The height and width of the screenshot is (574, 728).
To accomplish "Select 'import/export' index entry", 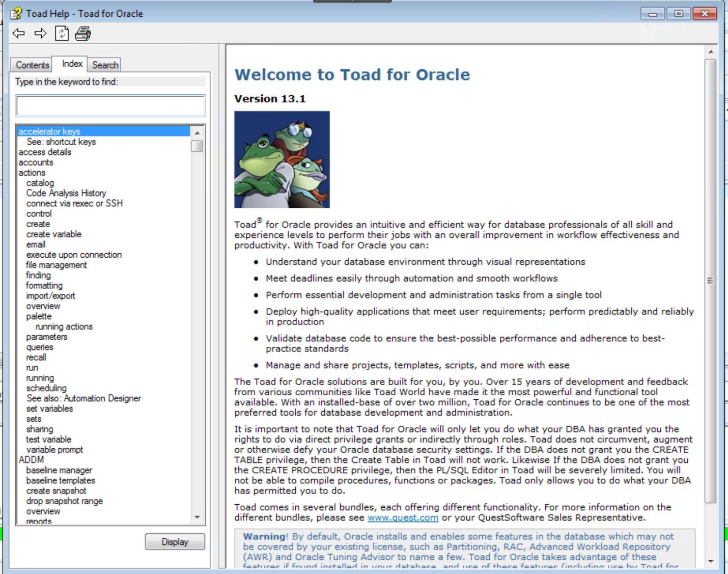I will (x=51, y=296).
